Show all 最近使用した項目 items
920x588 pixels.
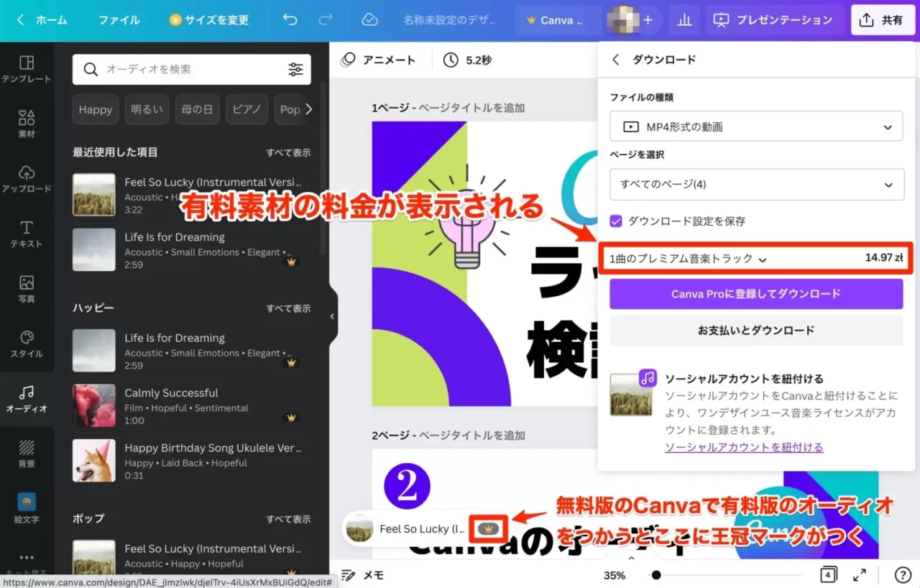[288, 152]
